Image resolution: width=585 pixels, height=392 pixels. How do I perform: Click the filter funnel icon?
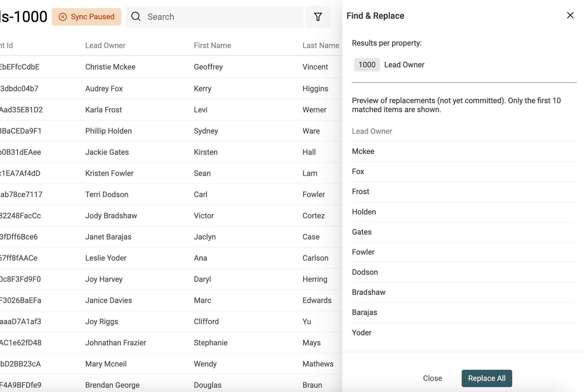(318, 17)
